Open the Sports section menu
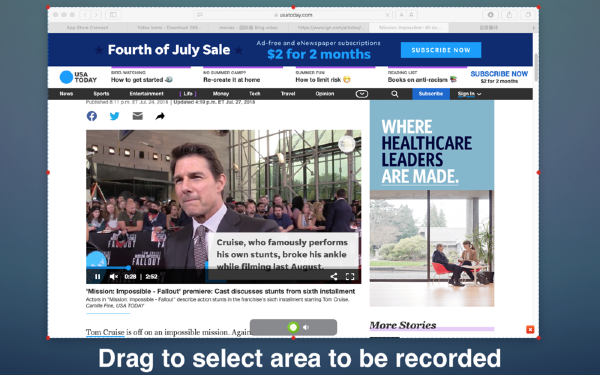 tap(101, 94)
